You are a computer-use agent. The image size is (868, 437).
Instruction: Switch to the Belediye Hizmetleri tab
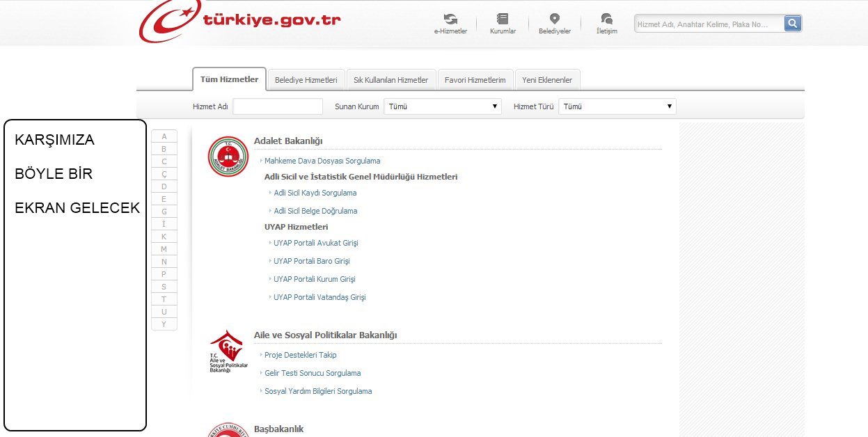(x=306, y=80)
